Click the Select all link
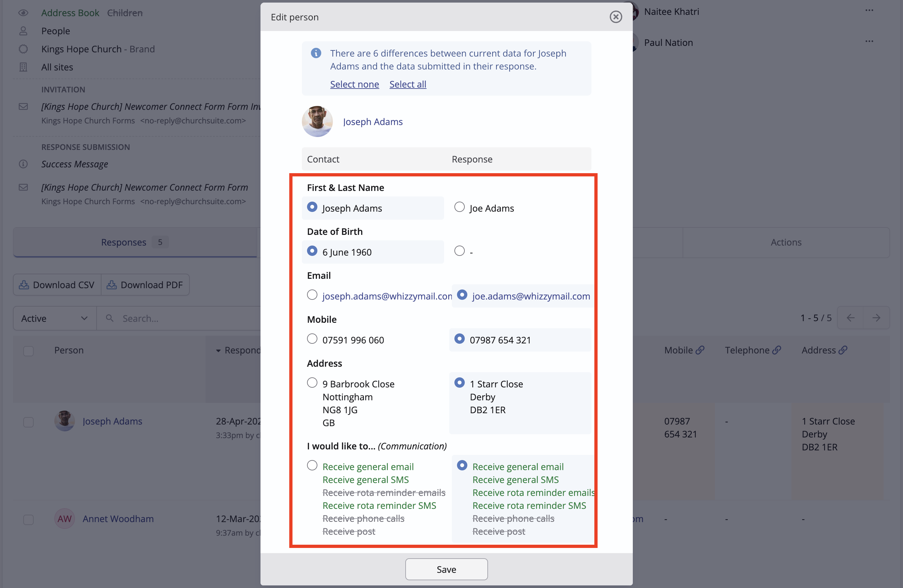Image resolution: width=903 pixels, height=588 pixels. 408,84
